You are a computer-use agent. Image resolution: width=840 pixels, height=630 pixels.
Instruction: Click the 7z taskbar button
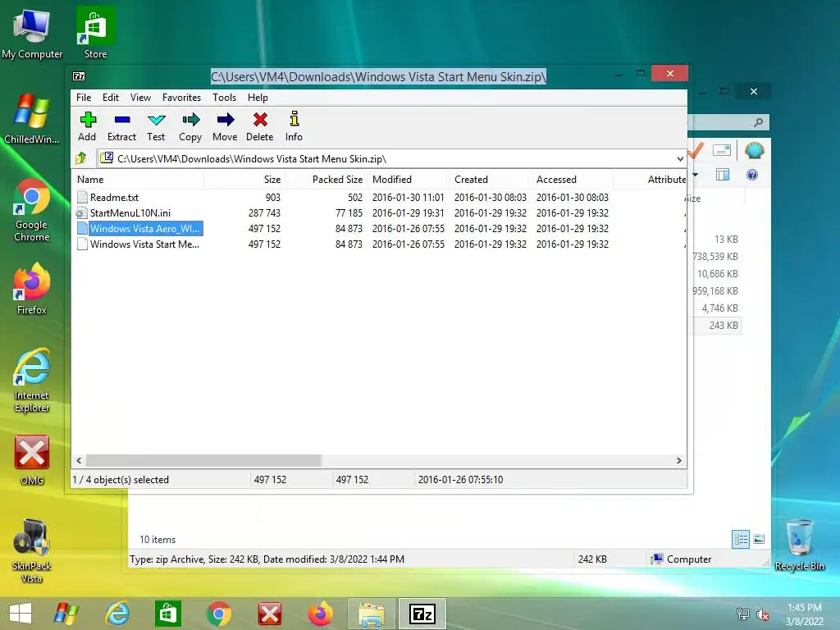point(422,614)
